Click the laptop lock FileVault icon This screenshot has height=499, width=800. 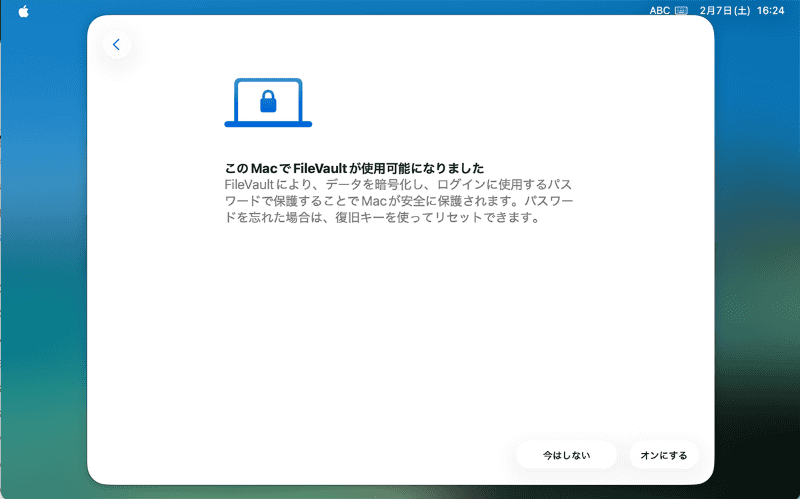pos(268,103)
